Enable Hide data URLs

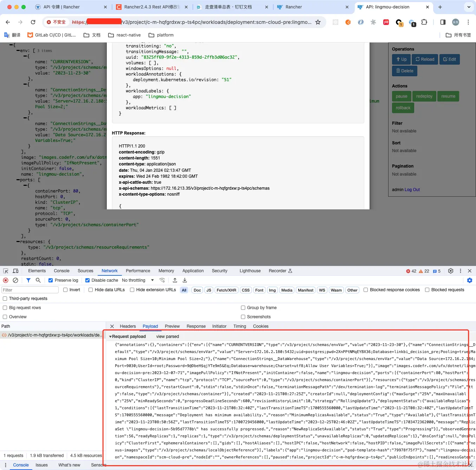[91, 290]
